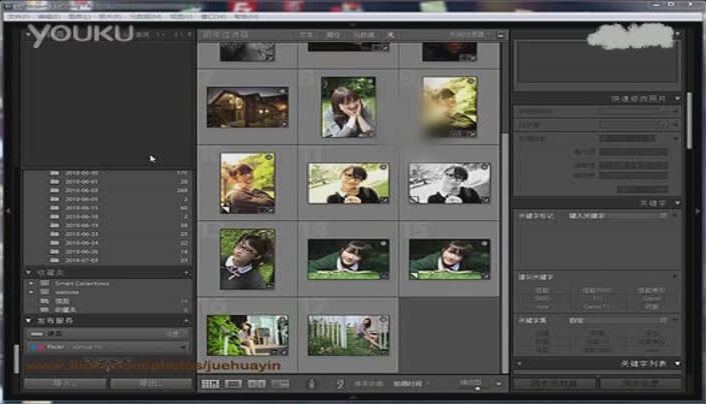The width and height of the screenshot is (706, 404).
Task: Select the white fence photo thumbnail
Action: click(x=348, y=335)
